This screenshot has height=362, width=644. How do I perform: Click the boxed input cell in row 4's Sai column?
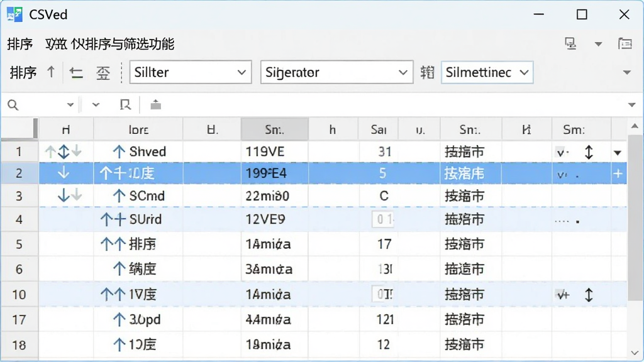(383, 219)
